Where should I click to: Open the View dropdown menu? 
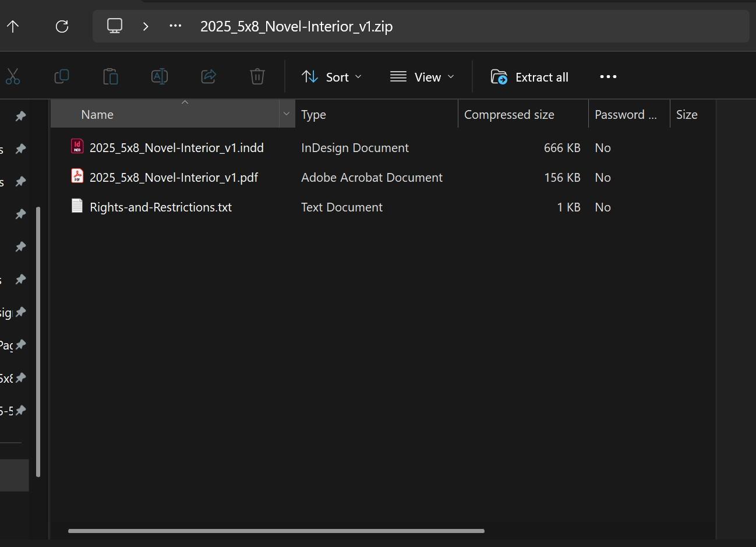[x=422, y=77]
